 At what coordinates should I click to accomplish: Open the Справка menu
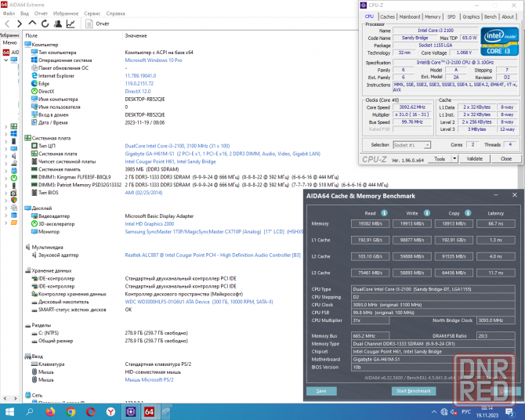115,13
